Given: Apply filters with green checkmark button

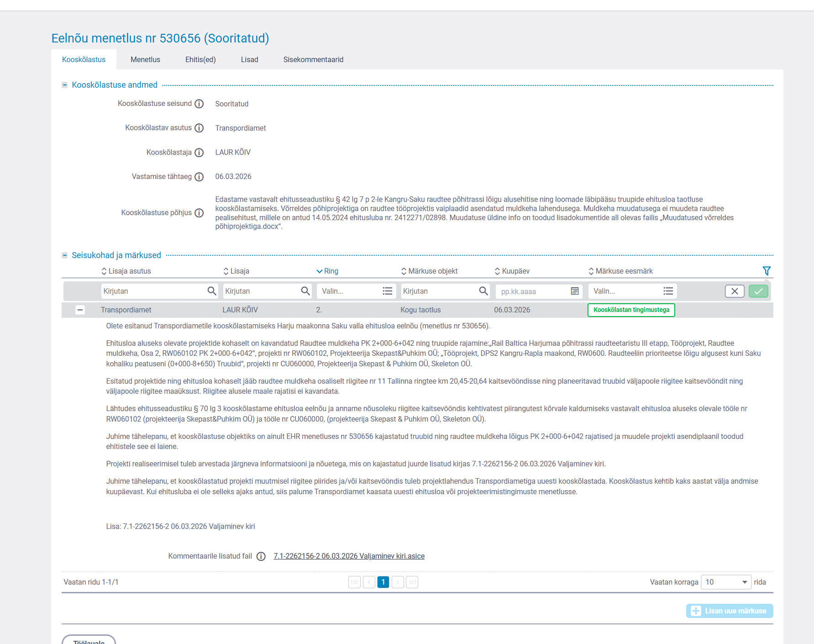Looking at the screenshot, I should tap(758, 291).
